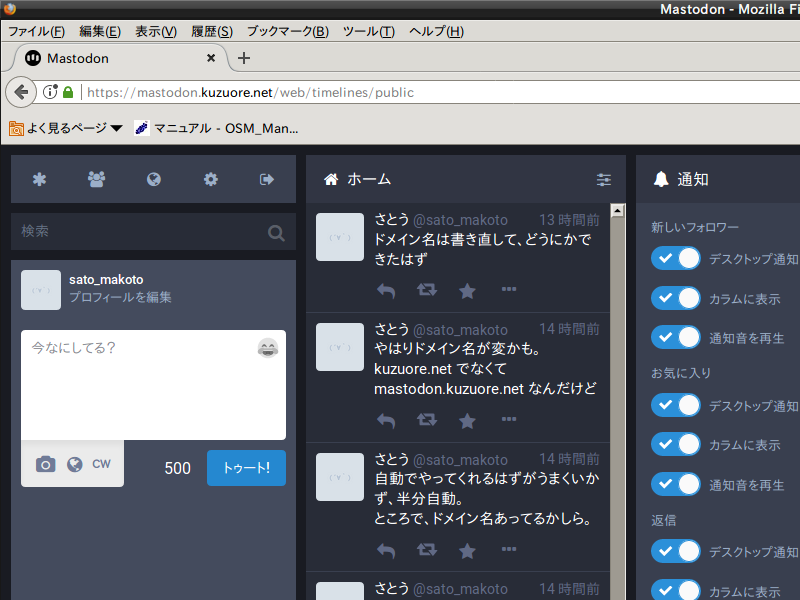The width and height of the screenshot is (800, 600).
Task: Reply to the 13時間前 toot
Action: pyautogui.click(x=386, y=290)
